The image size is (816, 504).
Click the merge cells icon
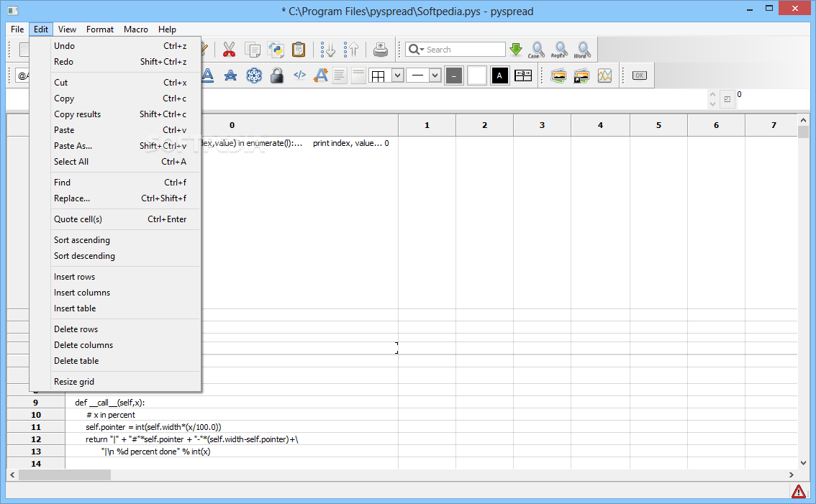point(523,75)
